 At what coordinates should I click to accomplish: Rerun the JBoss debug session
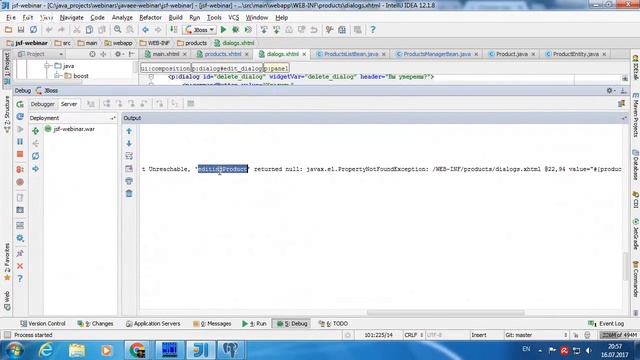(x=20, y=104)
